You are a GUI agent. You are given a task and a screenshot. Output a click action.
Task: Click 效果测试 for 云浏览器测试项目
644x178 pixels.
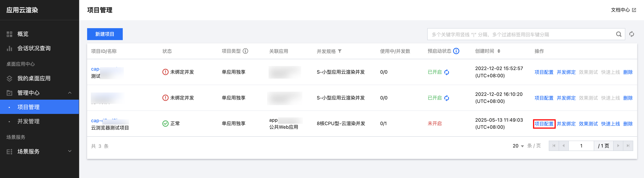pos(588,124)
